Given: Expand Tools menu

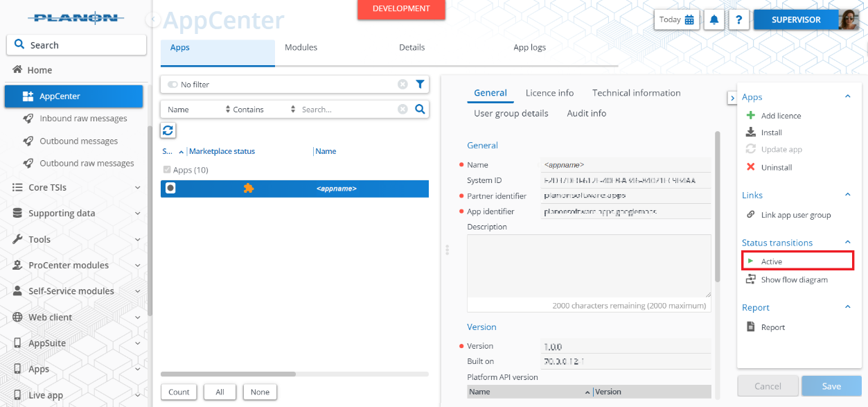Looking at the screenshot, I should pos(76,239).
